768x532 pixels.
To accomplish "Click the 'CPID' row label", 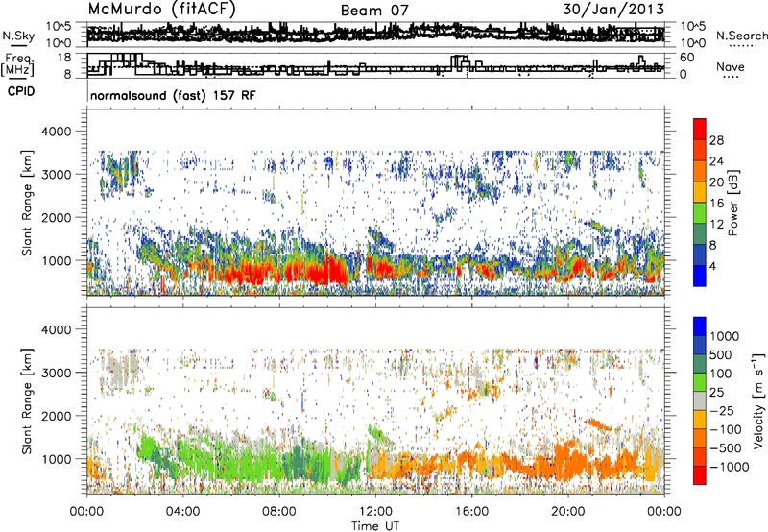I will click(21, 91).
